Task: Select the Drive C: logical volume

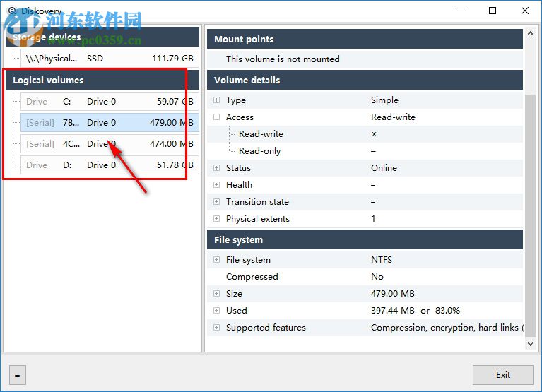Action: tap(110, 102)
